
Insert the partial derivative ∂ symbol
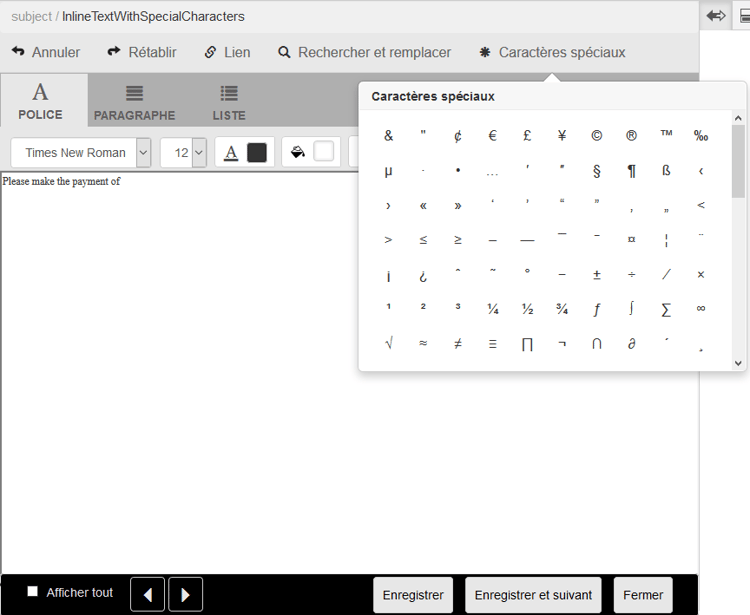click(631, 343)
